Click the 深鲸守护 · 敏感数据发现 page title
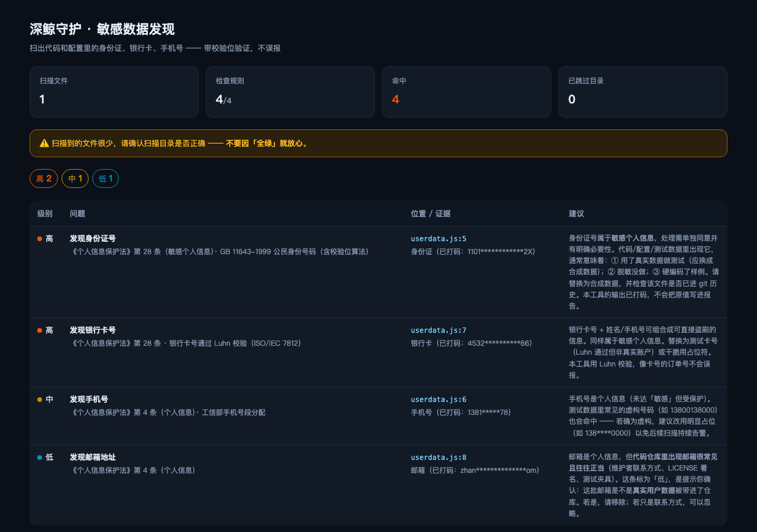The image size is (757, 532). (x=102, y=30)
